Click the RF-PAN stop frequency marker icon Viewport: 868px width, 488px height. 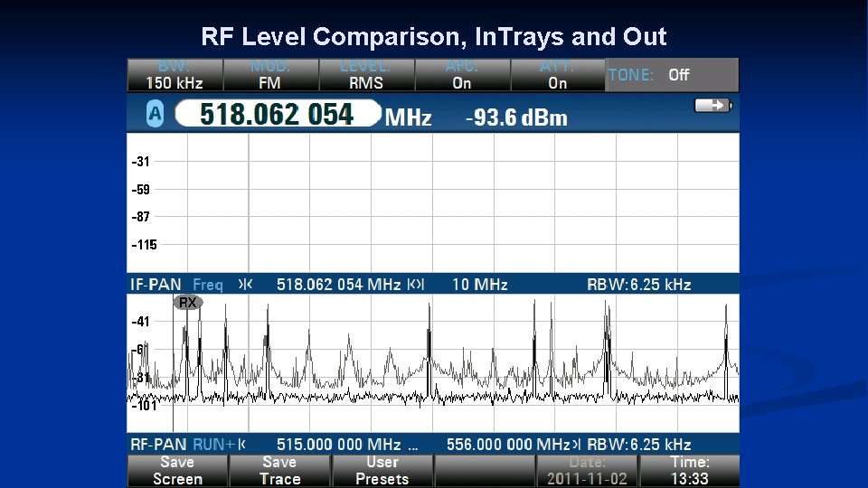576,445
